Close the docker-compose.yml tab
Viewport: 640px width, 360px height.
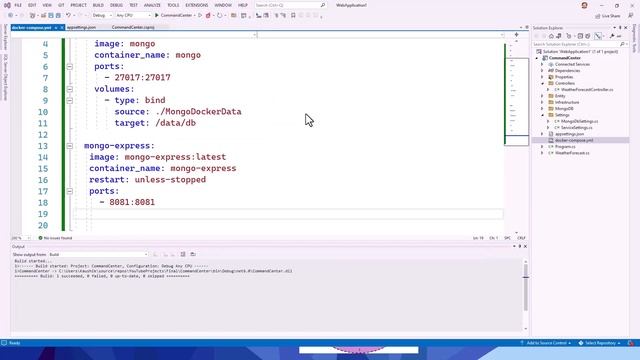(x=62, y=27)
